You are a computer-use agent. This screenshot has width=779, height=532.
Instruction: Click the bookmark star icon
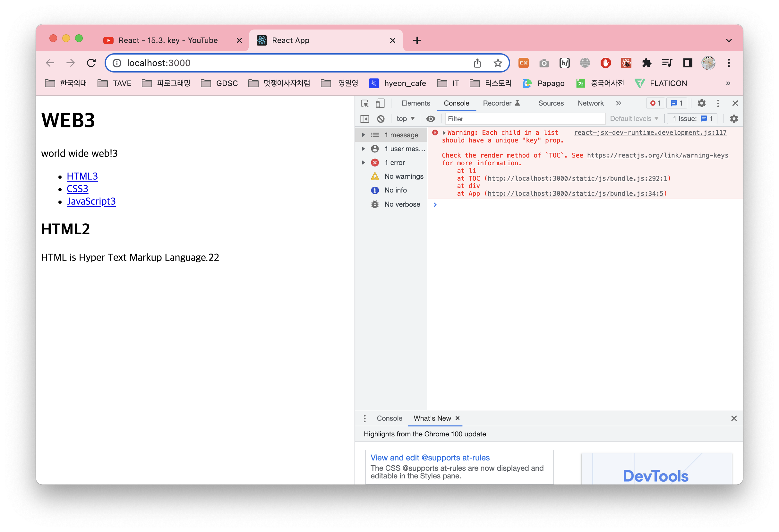pyautogui.click(x=498, y=63)
